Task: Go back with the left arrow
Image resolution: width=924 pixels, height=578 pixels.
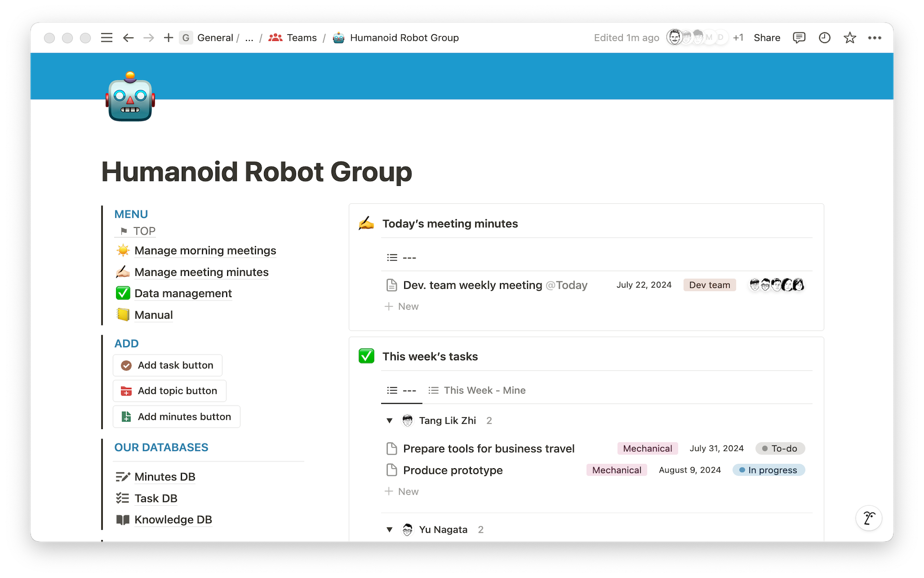Action: (x=128, y=38)
